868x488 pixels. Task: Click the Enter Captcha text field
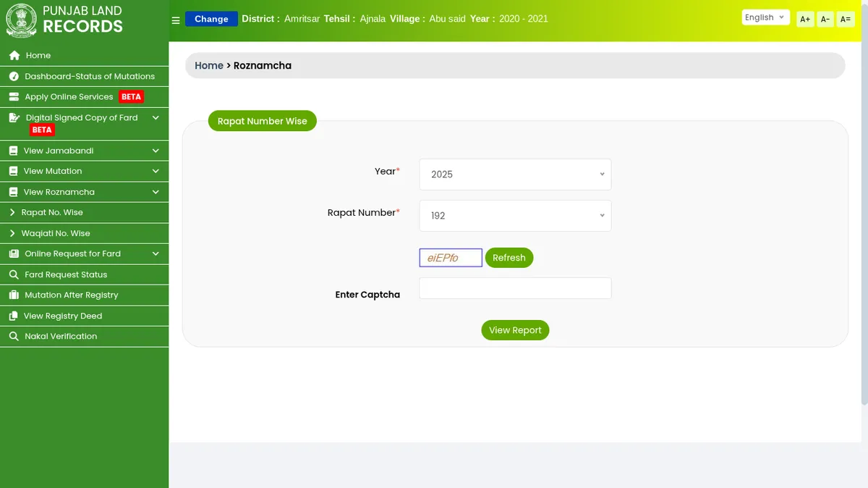tap(515, 288)
